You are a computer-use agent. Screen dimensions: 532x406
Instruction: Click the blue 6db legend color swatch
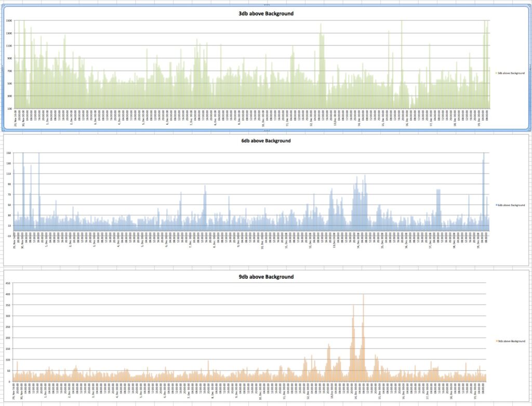pos(496,205)
